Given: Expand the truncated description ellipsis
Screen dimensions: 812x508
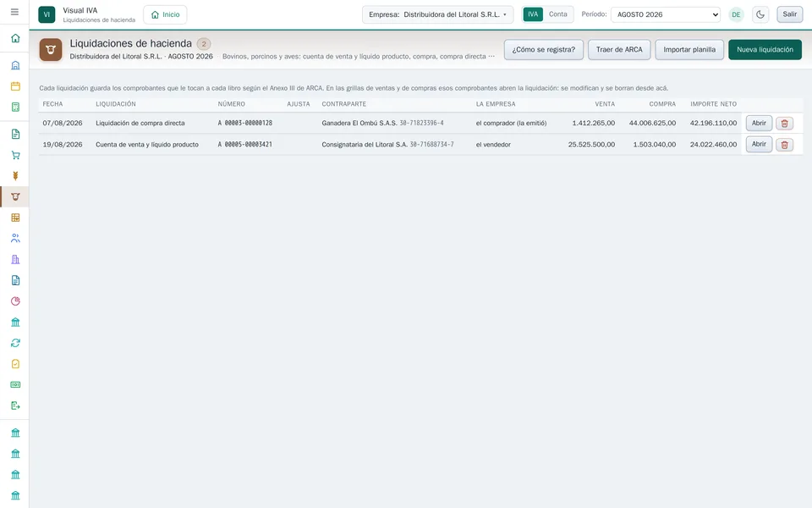Looking at the screenshot, I should pos(491,57).
